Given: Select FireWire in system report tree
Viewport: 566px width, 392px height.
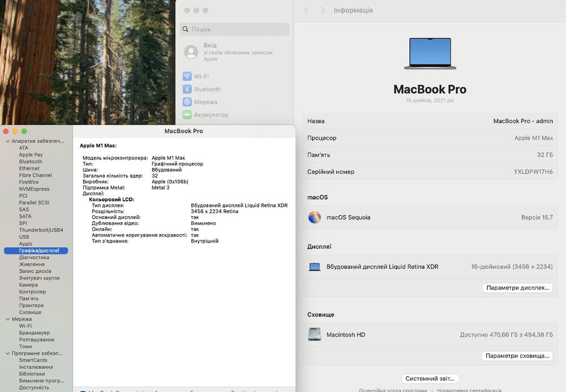Looking at the screenshot, I should point(28,182).
